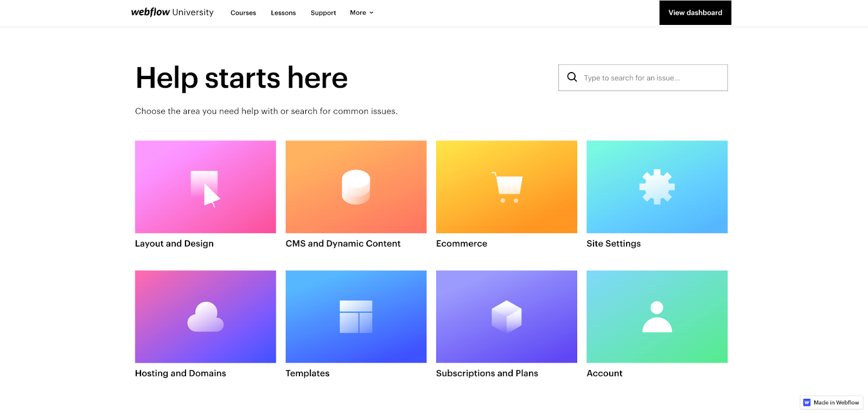
Task: Click the shopping cart icon for Ecommerce
Action: pyautogui.click(x=507, y=187)
